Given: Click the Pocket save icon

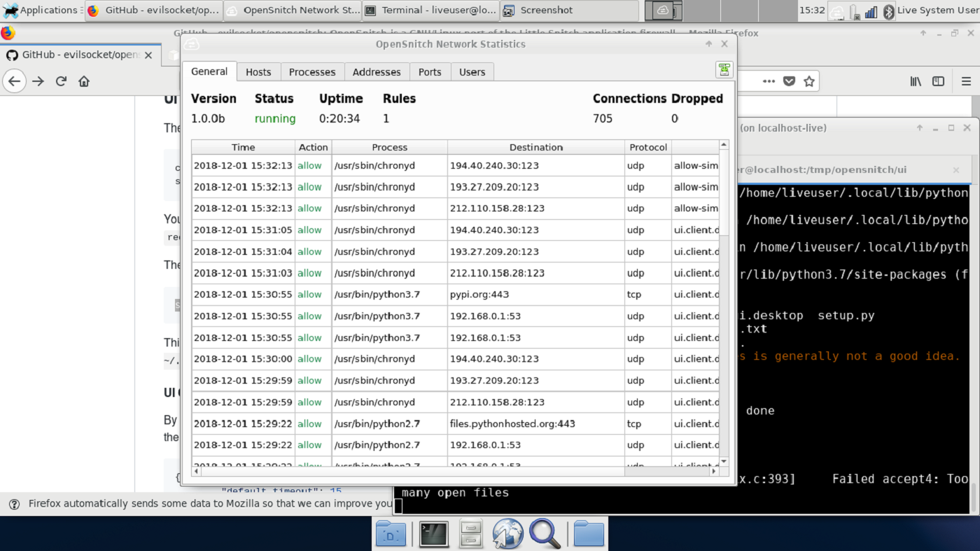Looking at the screenshot, I should click(789, 81).
